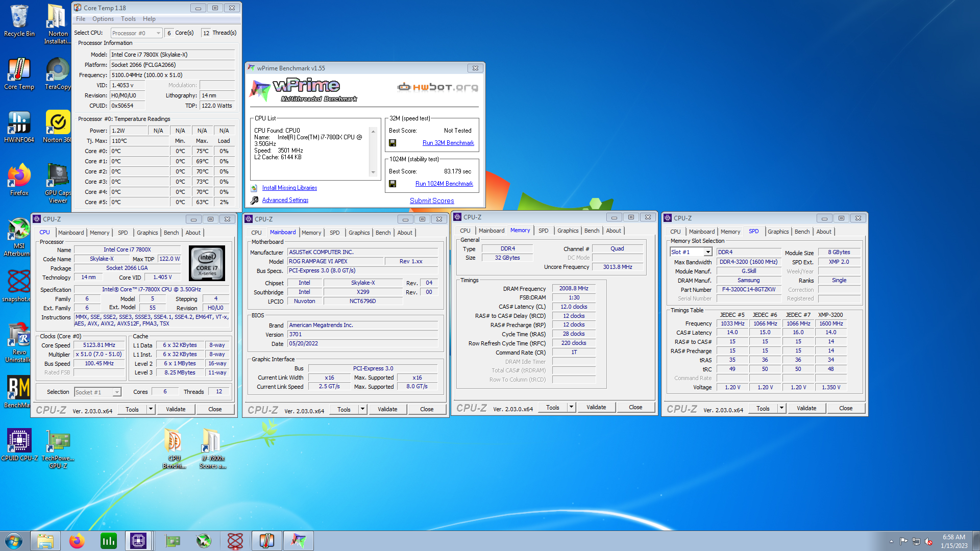This screenshot has height=551, width=980.
Task: Select About tab in CPU-Z Mainboard window
Action: pyautogui.click(x=405, y=233)
